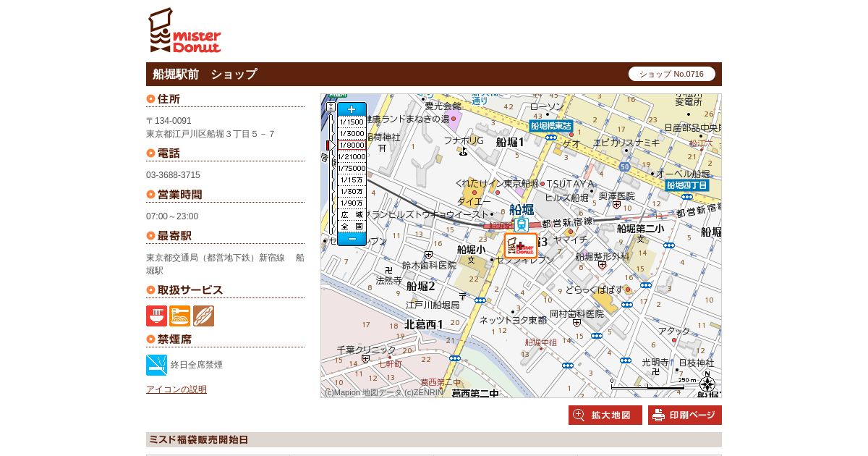The width and height of the screenshot is (868, 456).
Task: Click the 250m scale bar on map
Action: (x=654, y=384)
